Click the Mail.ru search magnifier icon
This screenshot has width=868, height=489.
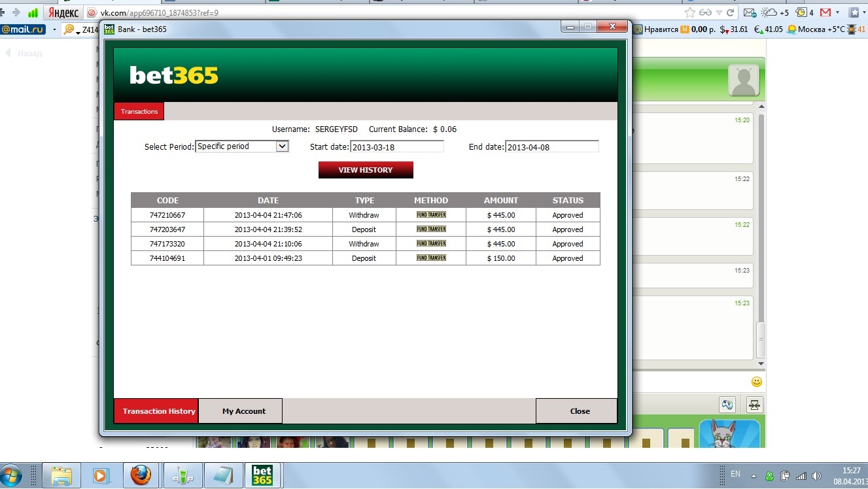69,29
